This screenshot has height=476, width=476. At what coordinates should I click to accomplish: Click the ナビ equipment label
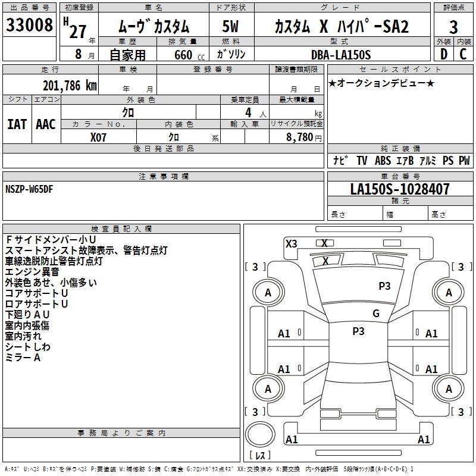coord(340,160)
